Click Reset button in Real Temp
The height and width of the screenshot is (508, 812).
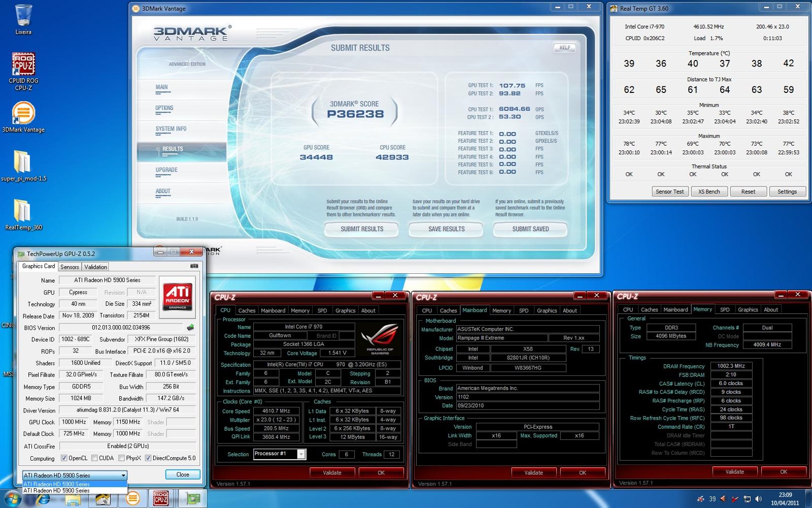coord(748,192)
